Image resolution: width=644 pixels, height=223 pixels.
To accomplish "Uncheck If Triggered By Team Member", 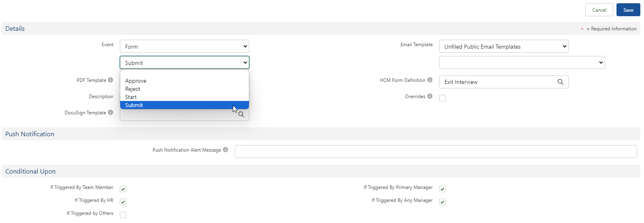I will coord(123,189).
